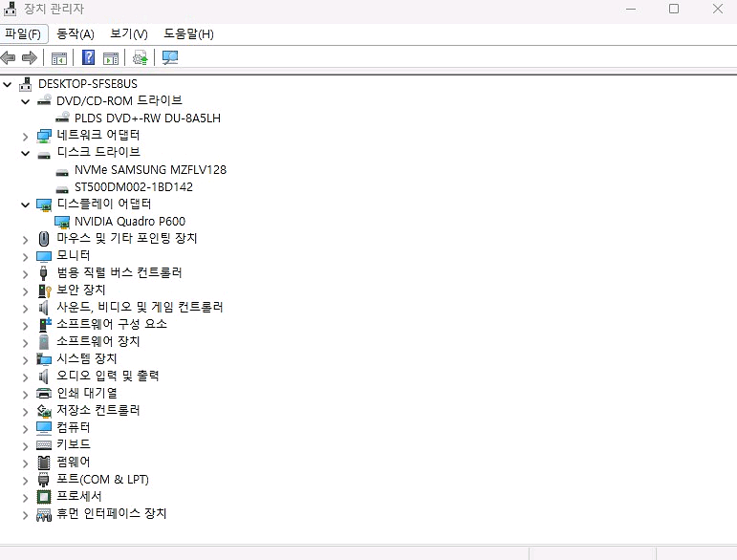Select NVIDIA Quadro P600 text
Screen dimensions: 737x560
(130, 222)
